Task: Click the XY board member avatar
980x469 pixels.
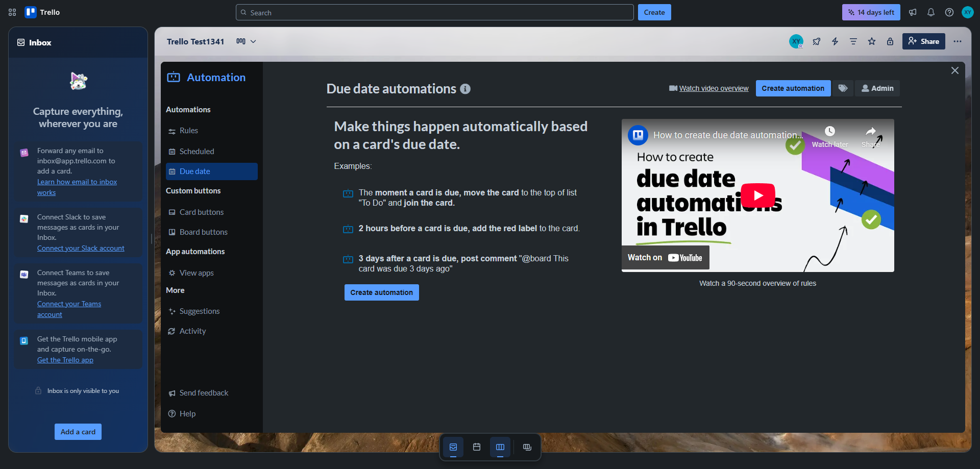Action: click(x=796, y=41)
